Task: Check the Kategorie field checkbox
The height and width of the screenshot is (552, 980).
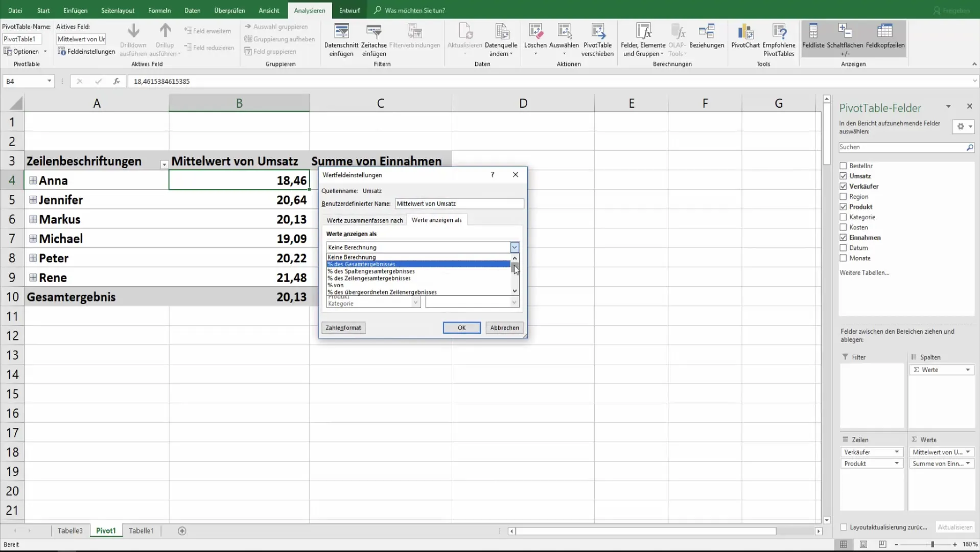Action: tap(843, 217)
